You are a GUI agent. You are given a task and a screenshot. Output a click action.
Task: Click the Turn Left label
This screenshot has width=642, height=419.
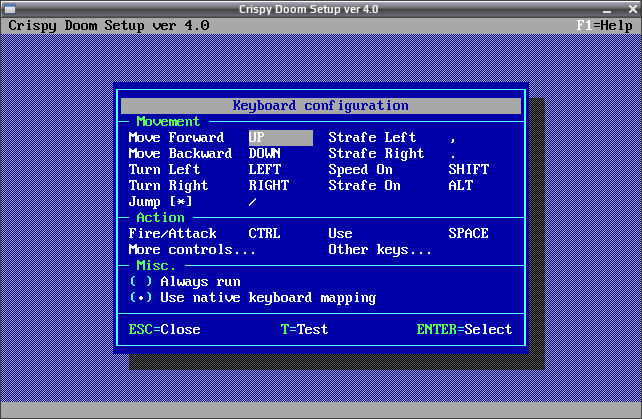(164, 170)
